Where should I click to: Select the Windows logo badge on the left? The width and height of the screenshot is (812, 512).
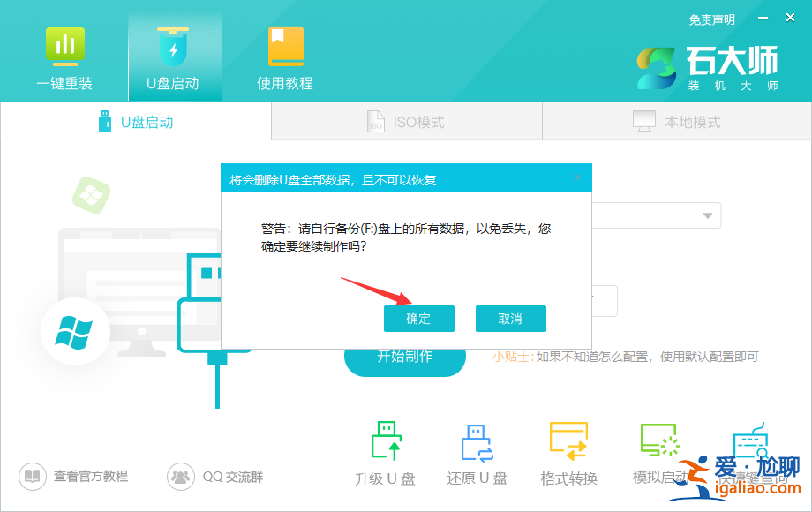[x=74, y=331]
